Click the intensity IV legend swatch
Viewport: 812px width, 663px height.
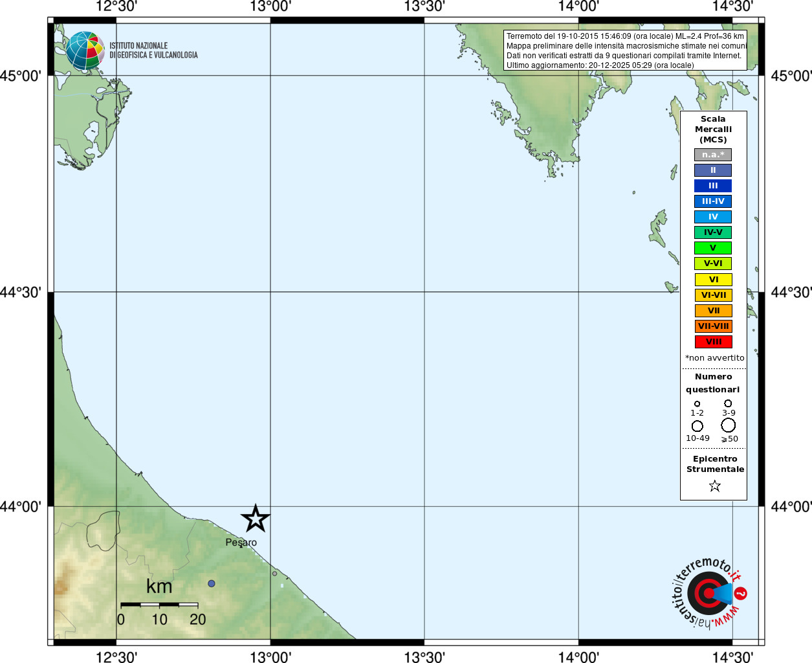point(713,217)
